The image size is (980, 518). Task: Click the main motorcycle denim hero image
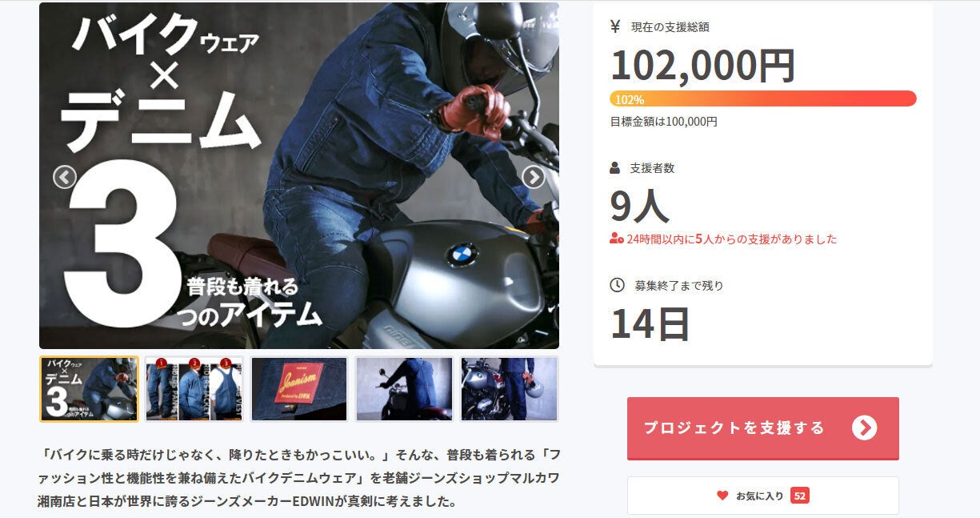pyautogui.click(x=299, y=175)
